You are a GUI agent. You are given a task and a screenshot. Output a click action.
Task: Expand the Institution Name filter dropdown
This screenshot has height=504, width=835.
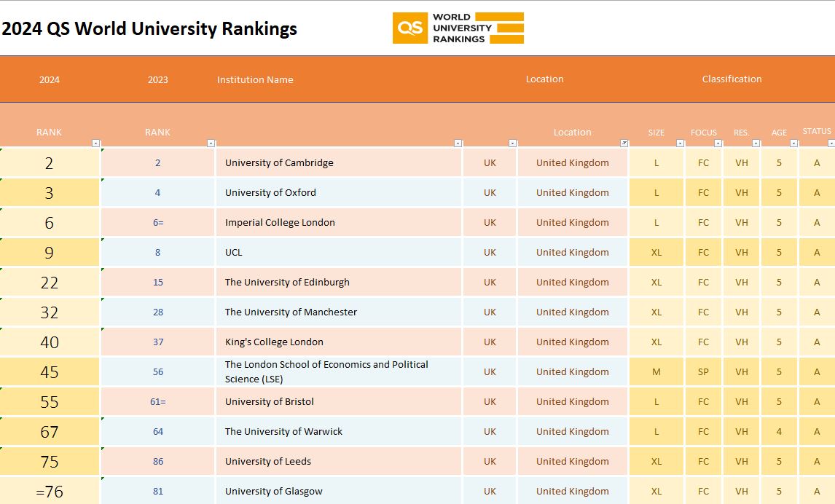(x=458, y=143)
